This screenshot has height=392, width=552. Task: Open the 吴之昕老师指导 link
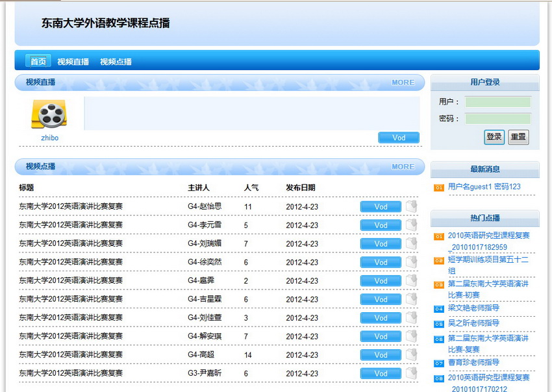pos(473,323)
